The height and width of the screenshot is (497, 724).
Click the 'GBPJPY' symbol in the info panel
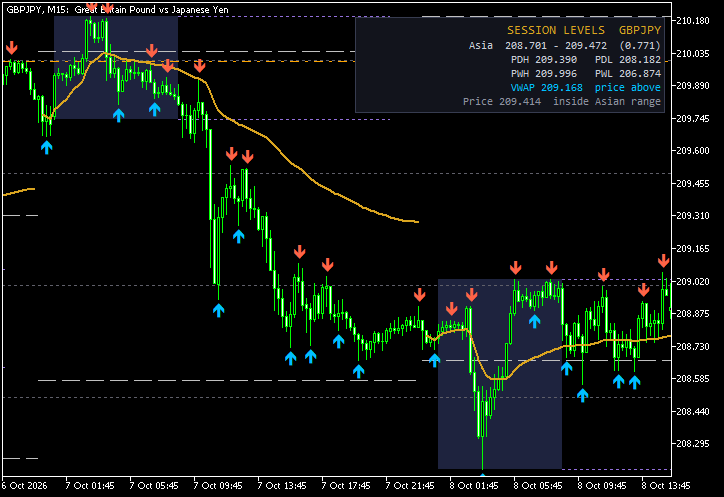click(x=640, y=30)
